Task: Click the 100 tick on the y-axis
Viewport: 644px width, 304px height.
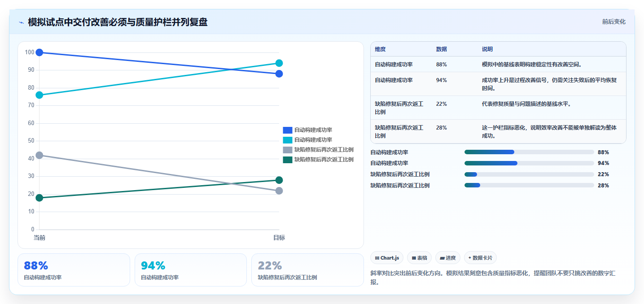Action: click(x=30, y=52)
